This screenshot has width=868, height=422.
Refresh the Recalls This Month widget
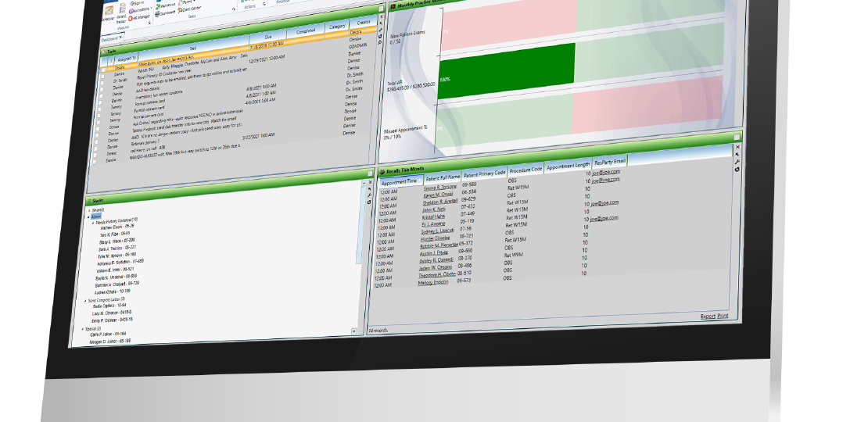point(737,169)
